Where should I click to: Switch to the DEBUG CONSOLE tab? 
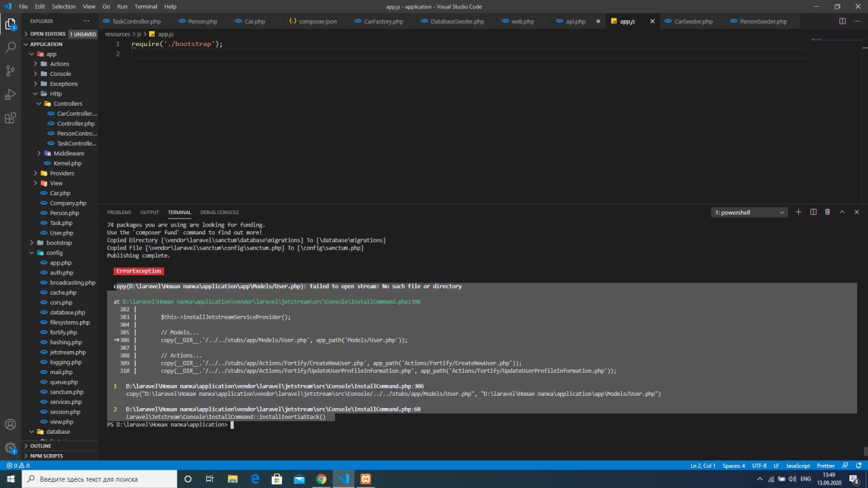click(x=220, y=212)
